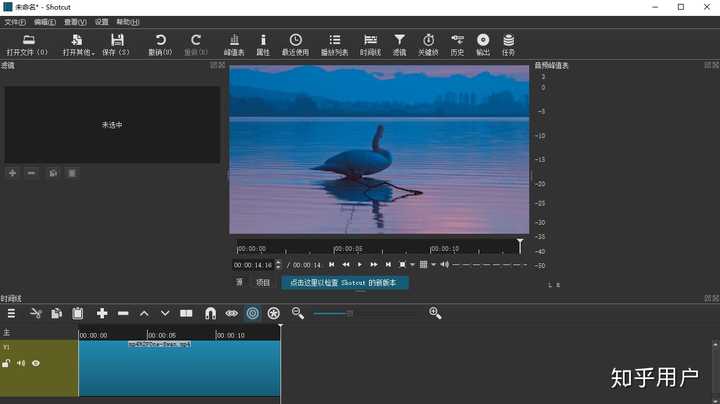
Task: Skip to the end of the video
Action: point(388,264)
